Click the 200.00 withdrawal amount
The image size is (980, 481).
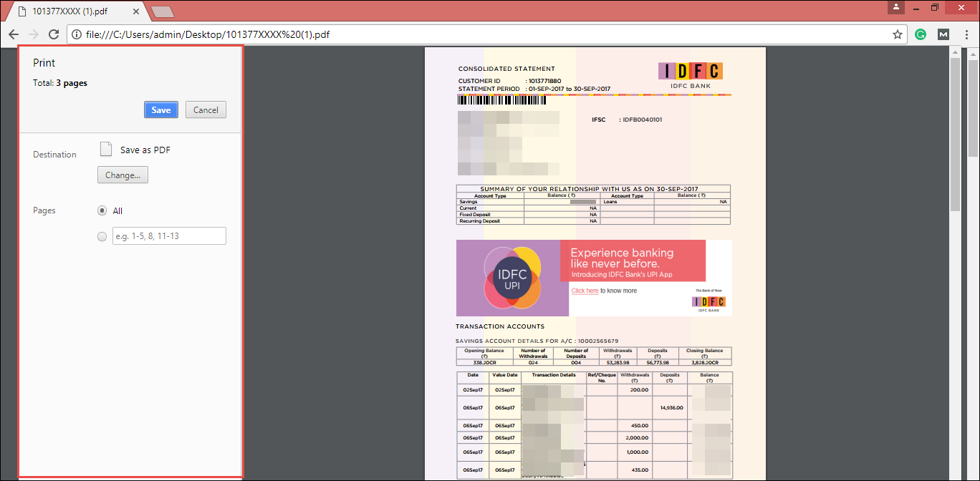(640, 390)
